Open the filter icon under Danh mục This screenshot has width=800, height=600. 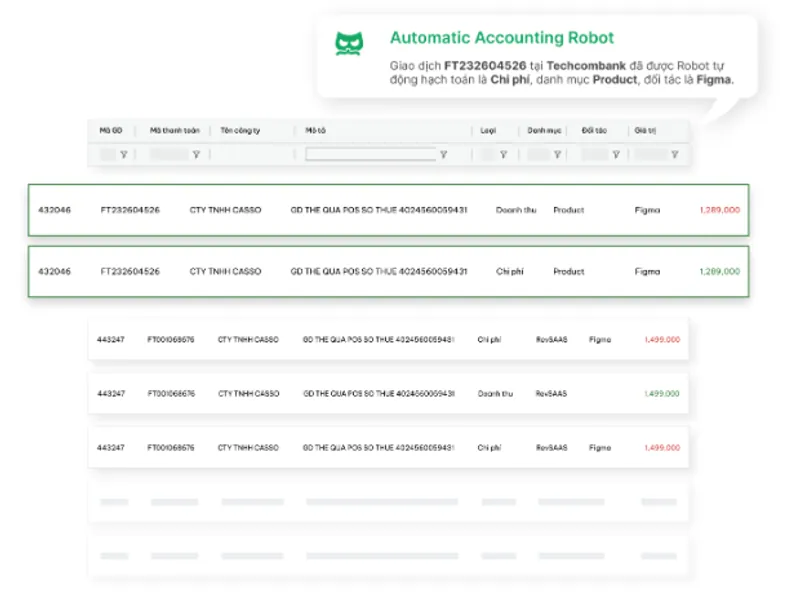pyautogui.click(x=557, y=154)
